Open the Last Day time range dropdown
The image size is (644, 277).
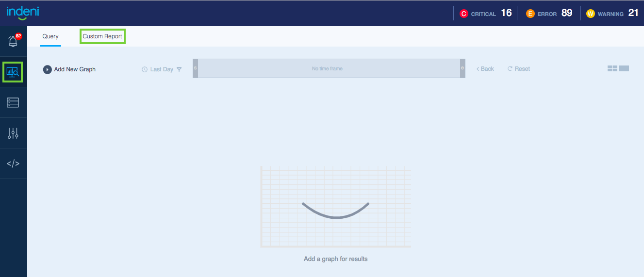tap(158, 69)
